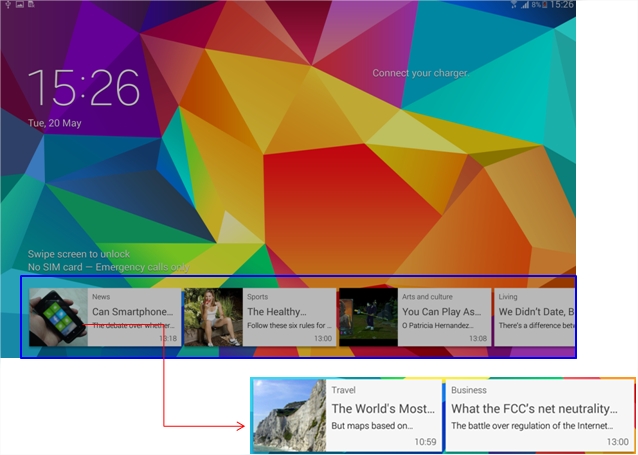This screenshot has width=638, height=455.
Task: Tap the Patricia Hernandez byline text
Action: pyautogui.click(x=438, y=326)
